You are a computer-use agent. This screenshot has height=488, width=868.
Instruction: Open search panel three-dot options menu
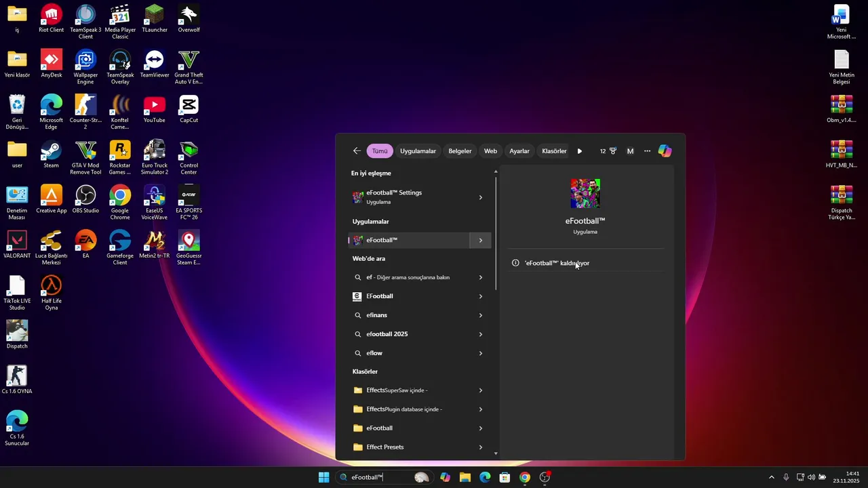(x=647, y=151)
